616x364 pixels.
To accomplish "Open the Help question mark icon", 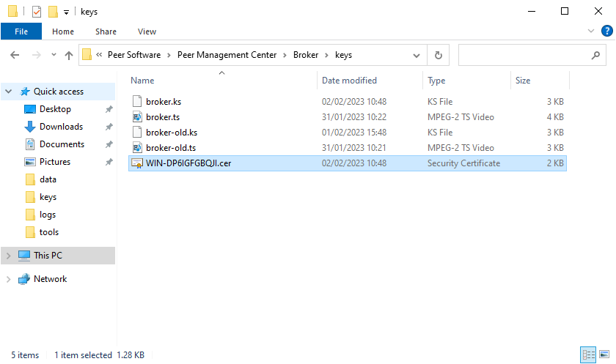I will 606,31.
